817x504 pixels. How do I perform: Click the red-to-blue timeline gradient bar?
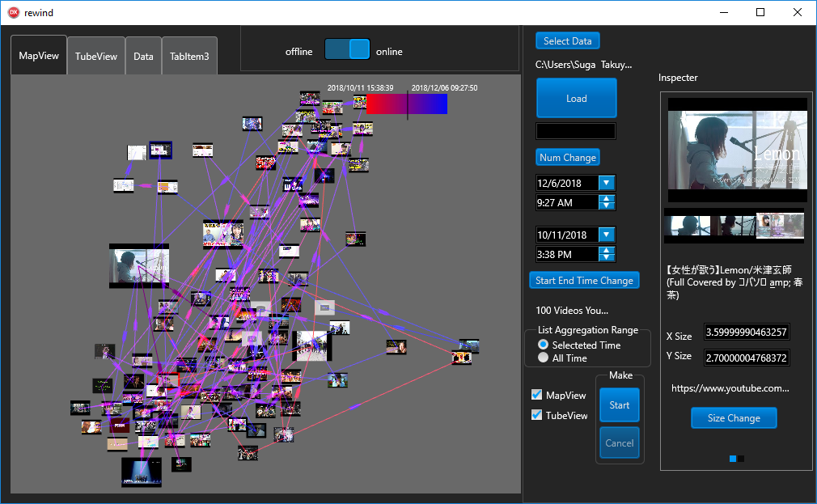coord(406,104)
